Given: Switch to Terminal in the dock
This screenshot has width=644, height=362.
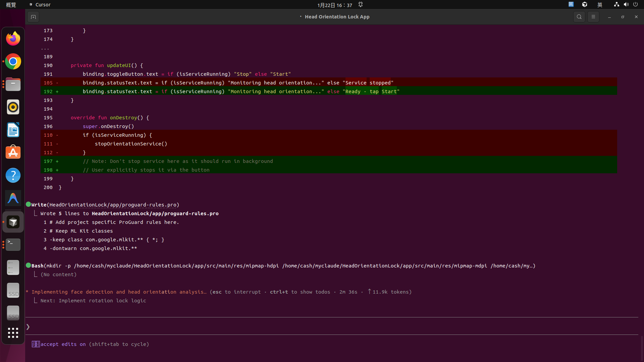Looking at the screenshot, I should [13, 245].
